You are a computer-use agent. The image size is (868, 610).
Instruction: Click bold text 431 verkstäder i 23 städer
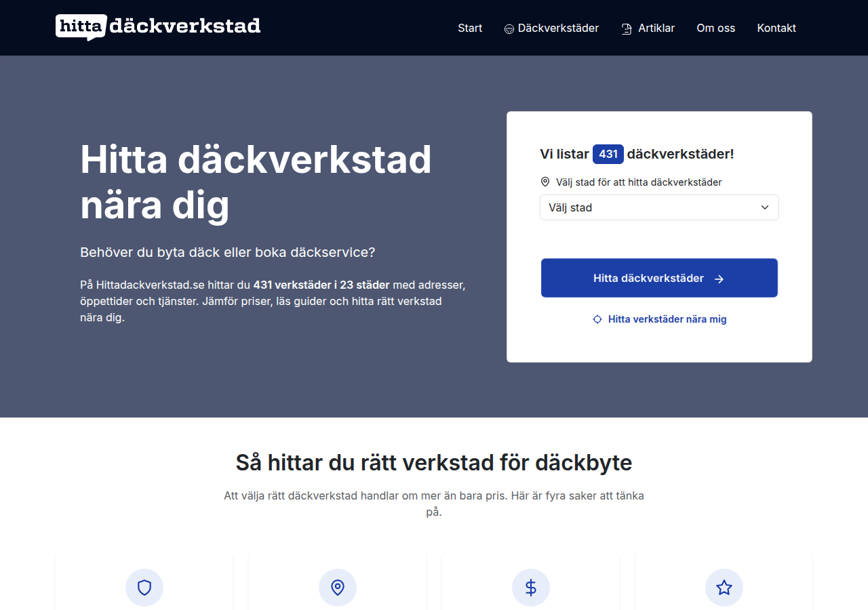(x=321, y=285)
